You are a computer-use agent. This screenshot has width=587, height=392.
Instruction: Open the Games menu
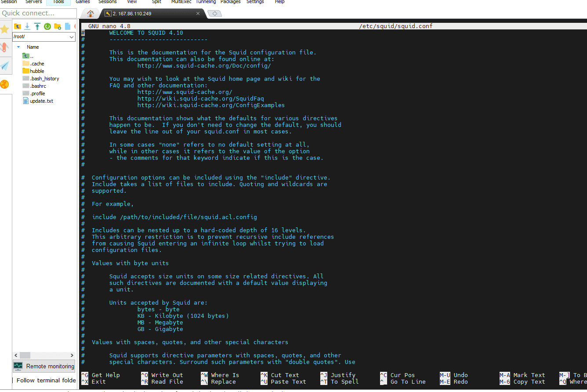pyautogui.click(x=83, y=2)
